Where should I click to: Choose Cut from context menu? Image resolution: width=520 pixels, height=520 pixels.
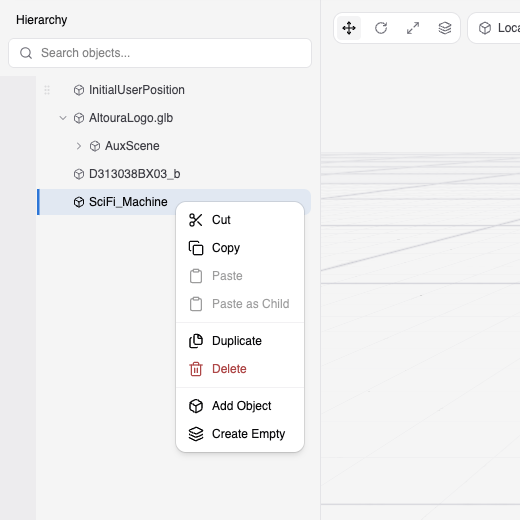[x=240, y=220]
